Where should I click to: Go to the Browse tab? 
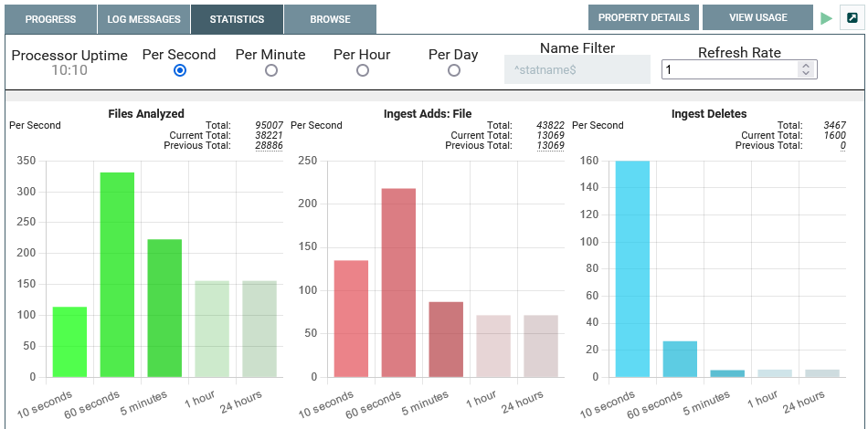click(330, 19)
